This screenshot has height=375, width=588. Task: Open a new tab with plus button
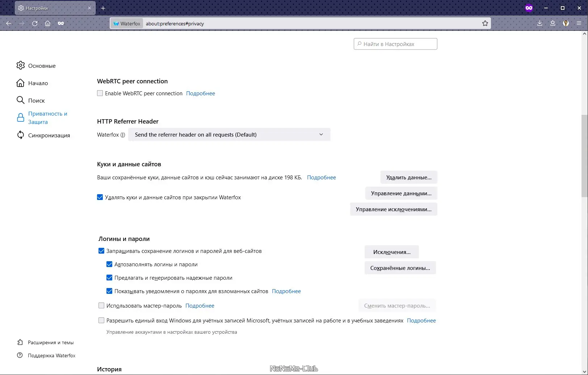(x=103, y=8)
